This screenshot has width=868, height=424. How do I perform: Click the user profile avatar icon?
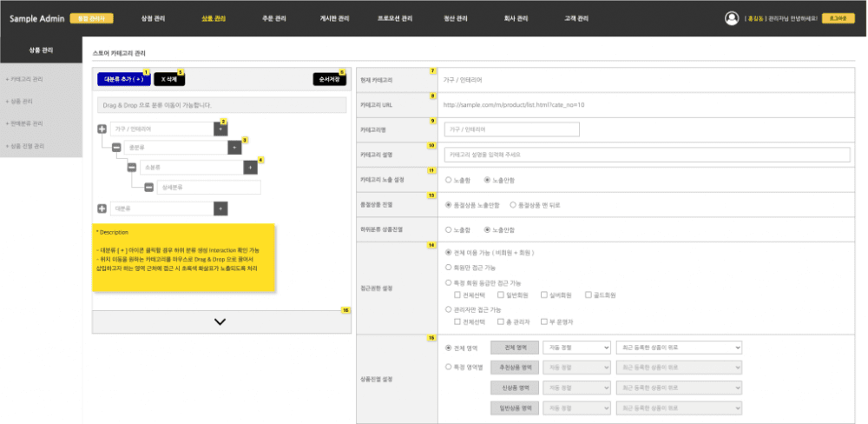coord(732,18)
